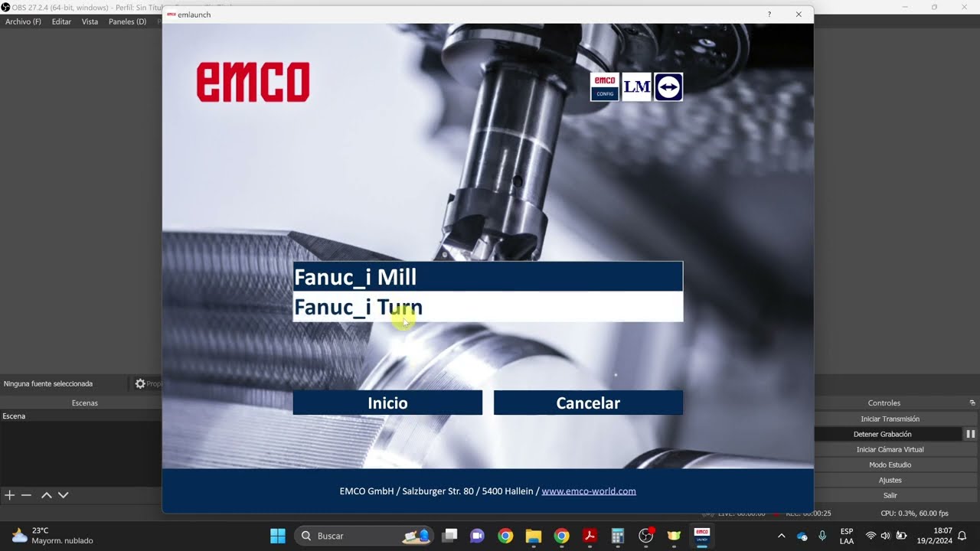
Task: Open the EMCO Config icon
Action: 605,87
